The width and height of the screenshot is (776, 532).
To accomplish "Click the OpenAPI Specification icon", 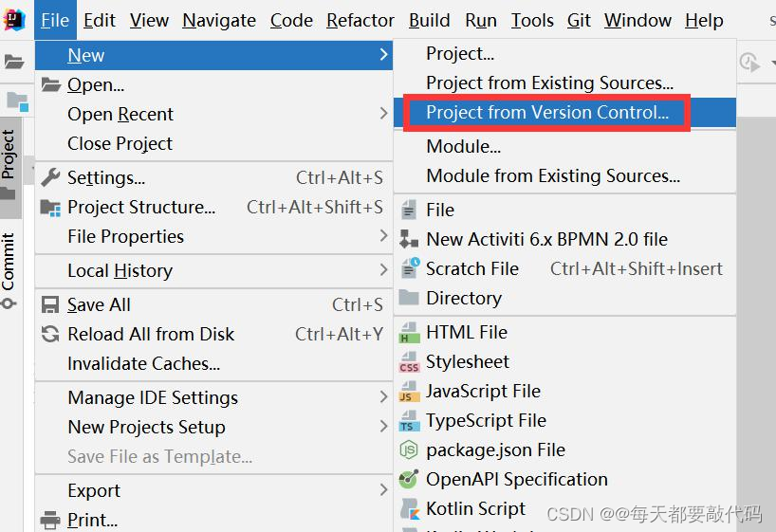I will [409, 479].
